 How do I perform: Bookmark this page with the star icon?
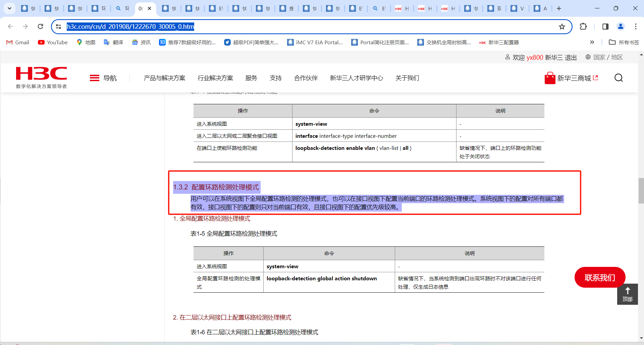(x=562, y=26)
